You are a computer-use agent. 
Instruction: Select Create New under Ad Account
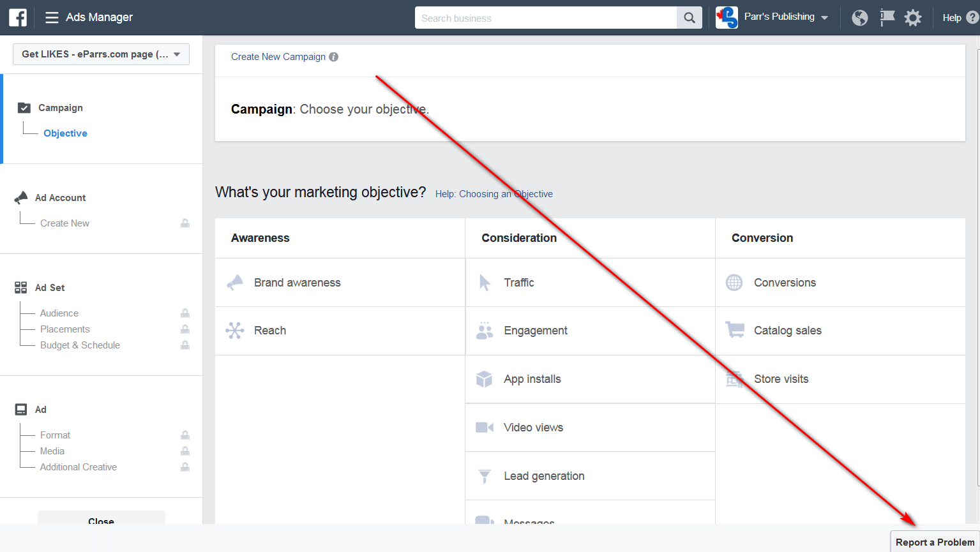coord(64,223)
